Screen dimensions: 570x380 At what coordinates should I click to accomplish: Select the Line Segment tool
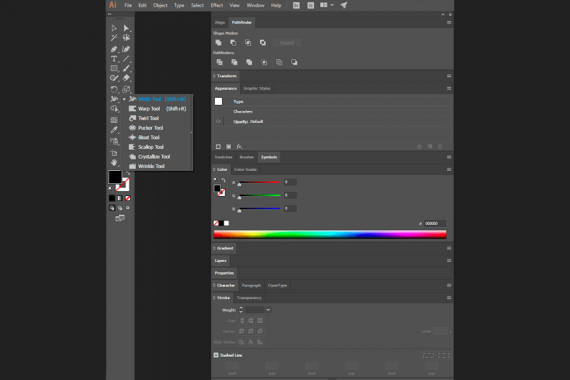pos(126,59)
